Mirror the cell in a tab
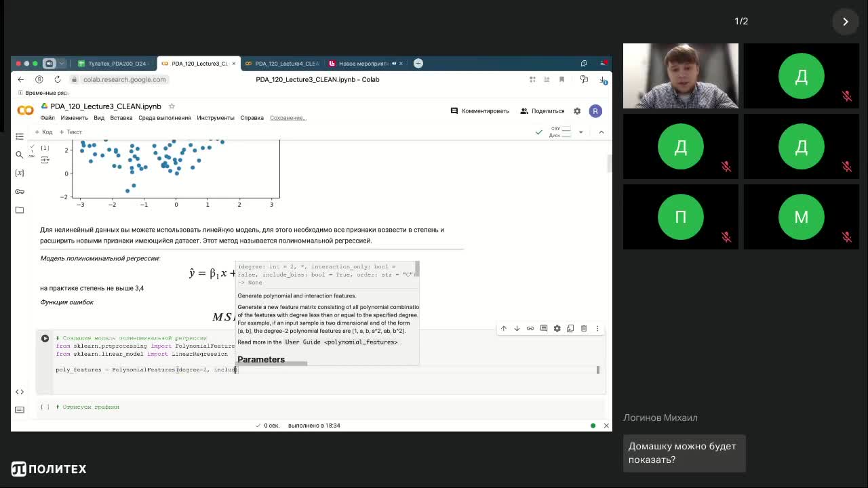Screen dimensions: 868x488 (x=570, y=328)
